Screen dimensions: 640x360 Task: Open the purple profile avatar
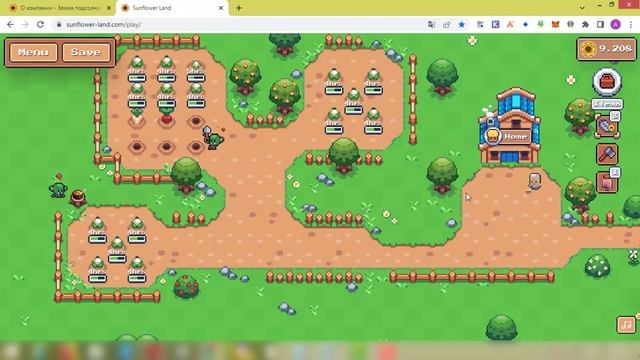pos(616,24)
